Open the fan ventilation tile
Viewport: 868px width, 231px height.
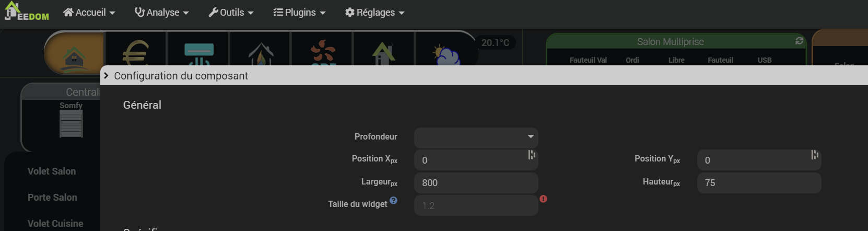click(322, 51)
